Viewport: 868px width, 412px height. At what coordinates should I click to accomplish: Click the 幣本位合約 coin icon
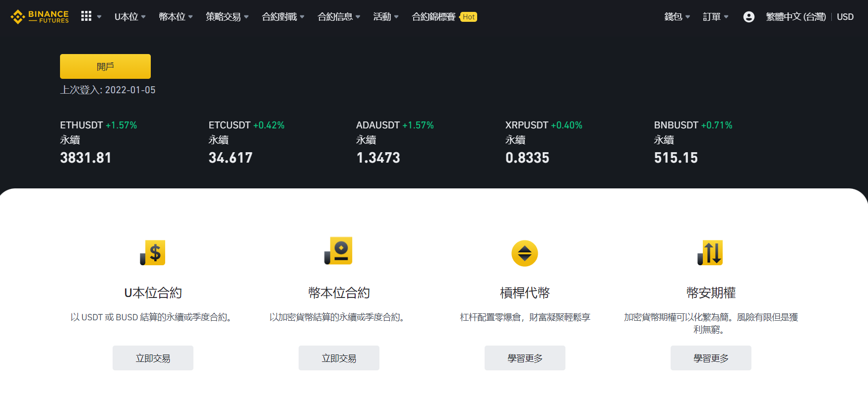(x=338, y=251)
